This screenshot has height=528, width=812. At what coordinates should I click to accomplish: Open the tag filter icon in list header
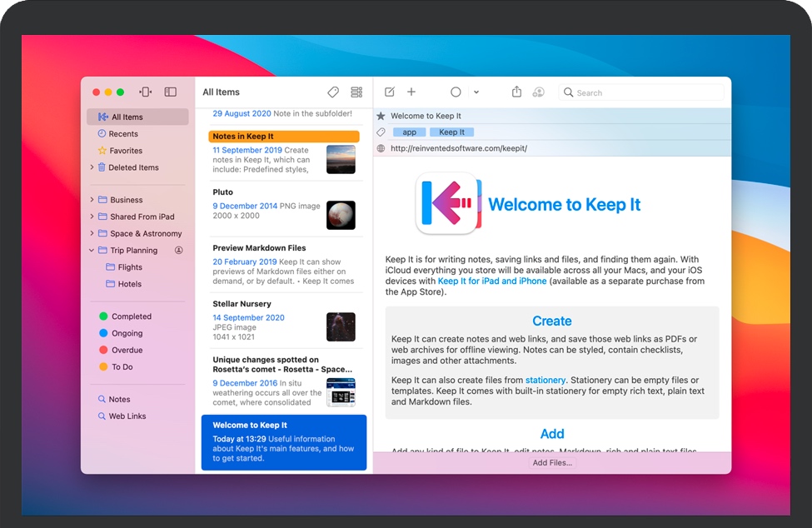click(333, 92)
